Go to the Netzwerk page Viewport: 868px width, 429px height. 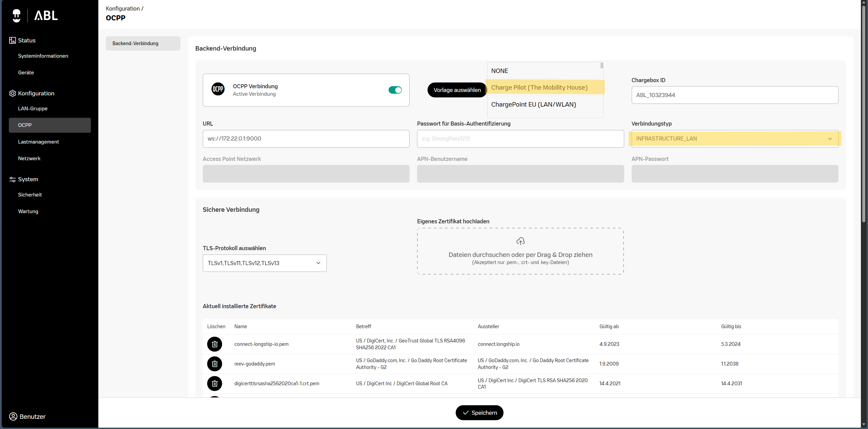[29, 158]
